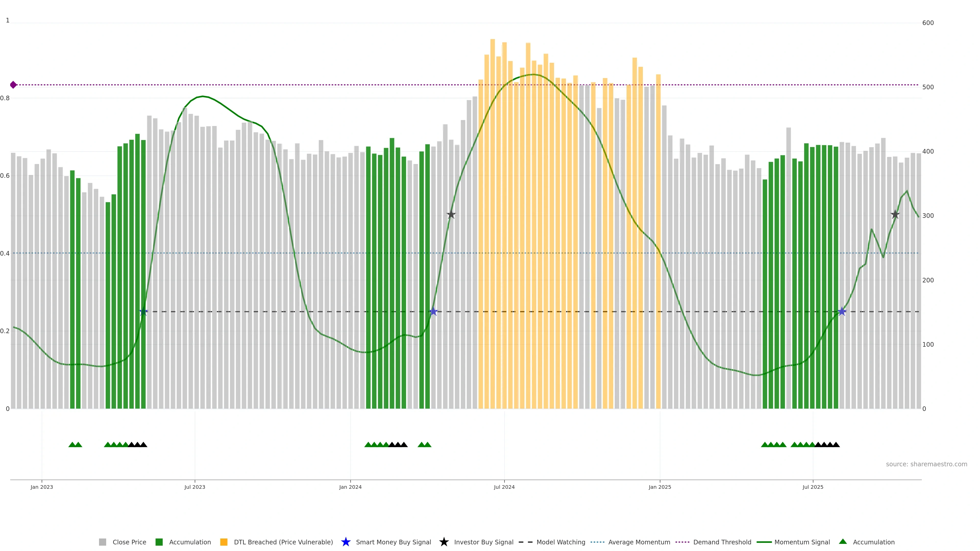Viewport: 980px width, 551px height.
Task: Click the Jul 2024 x-axis label
Action: coord(504,487)
